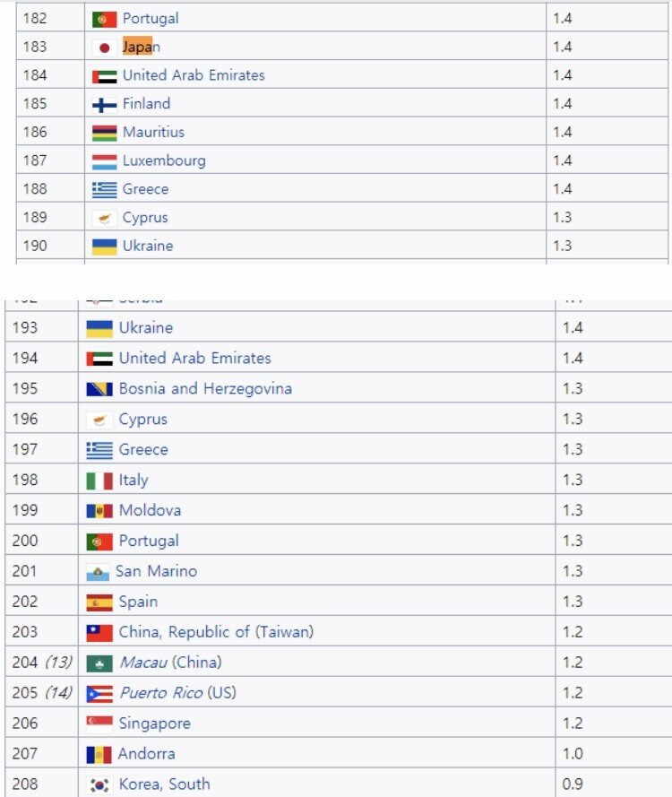672x797 pixels.
Task: Click the Bosnia and Herzegovina flag
Action: coord(99,389)
